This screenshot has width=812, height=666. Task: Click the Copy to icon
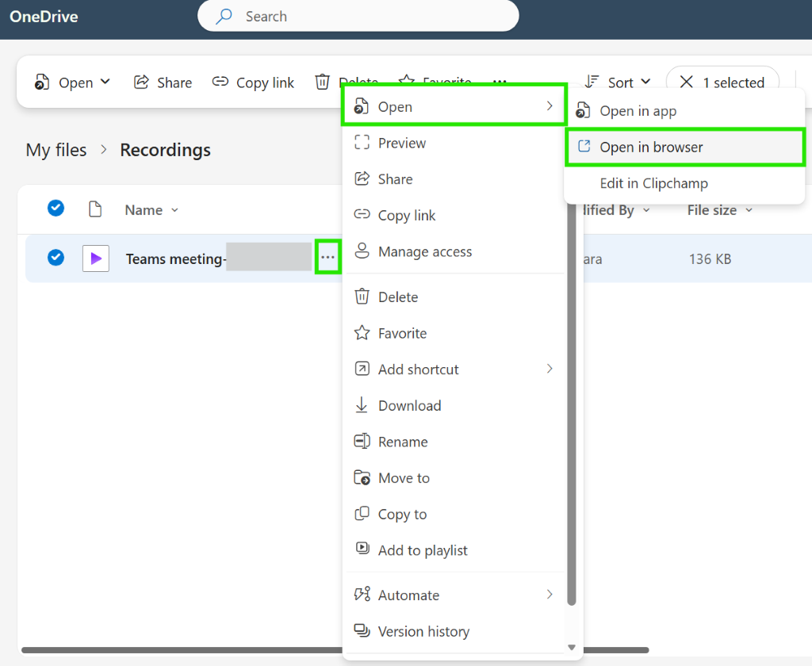pos(362,513)
